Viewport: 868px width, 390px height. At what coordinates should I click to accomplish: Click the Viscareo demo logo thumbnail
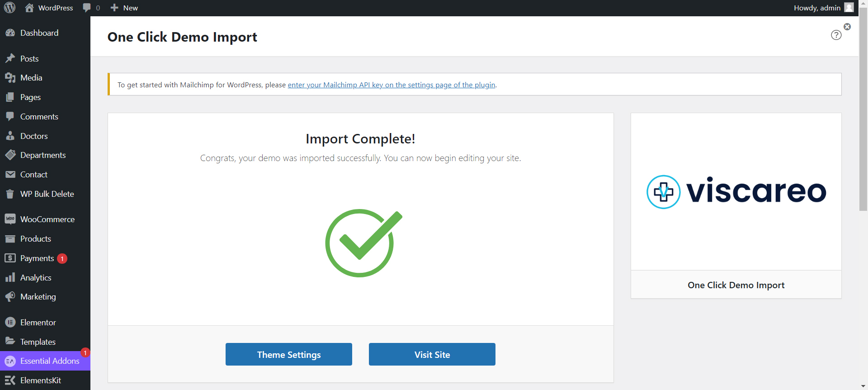[736, 192]
